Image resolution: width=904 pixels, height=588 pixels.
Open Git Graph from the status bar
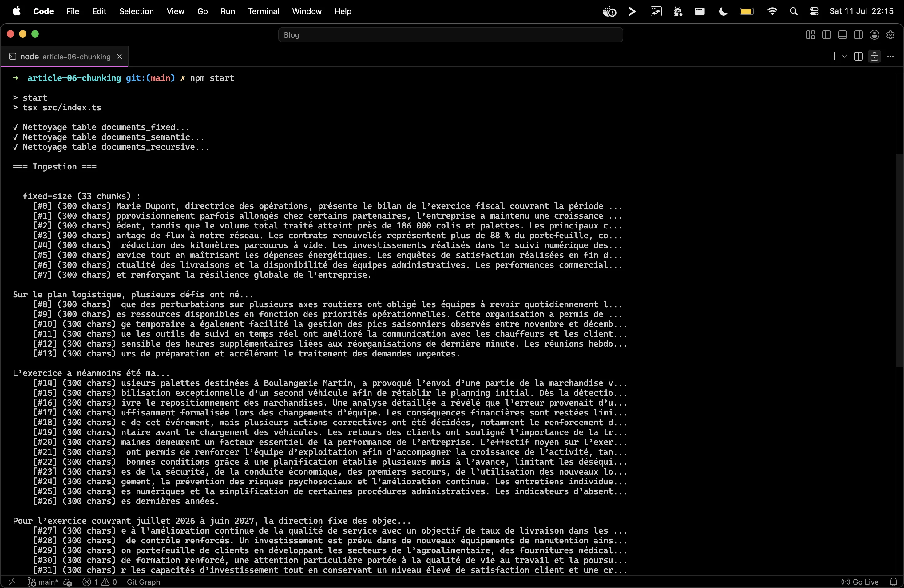pos(143,582)
